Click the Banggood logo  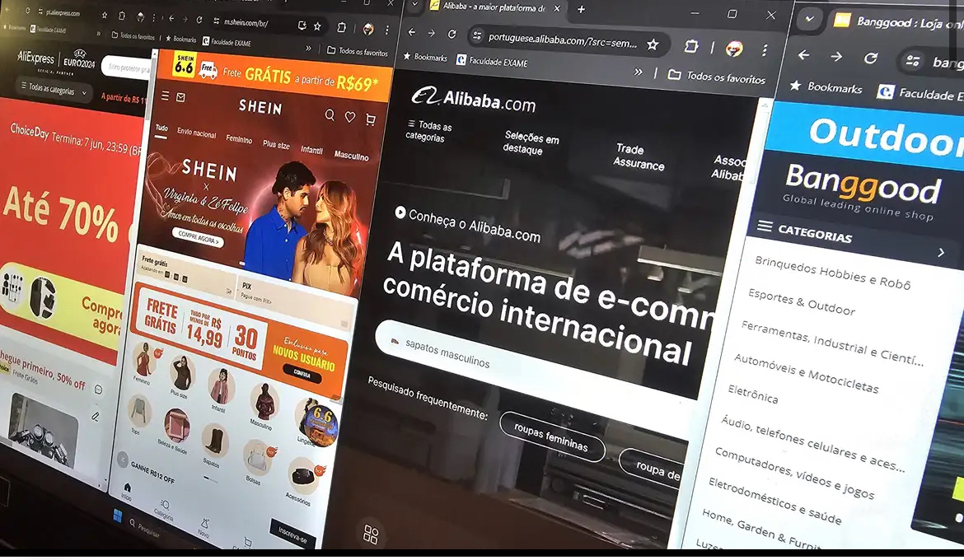[863, 185]
